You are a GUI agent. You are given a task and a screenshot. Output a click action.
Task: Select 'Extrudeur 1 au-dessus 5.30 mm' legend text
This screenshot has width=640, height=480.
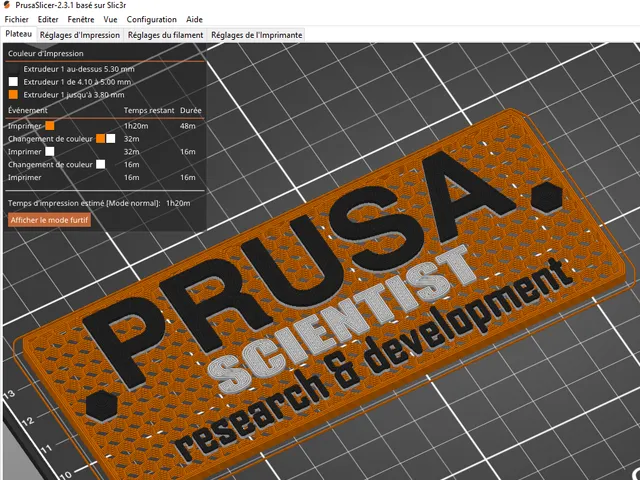click(79, 69)
